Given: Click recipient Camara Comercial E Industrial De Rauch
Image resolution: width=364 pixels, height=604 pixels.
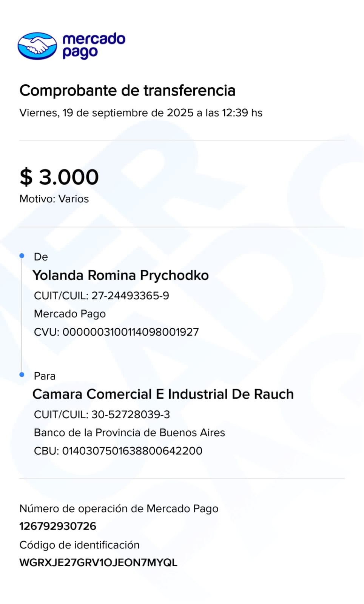Looking at the screenshot, I should tap(163, 394).
